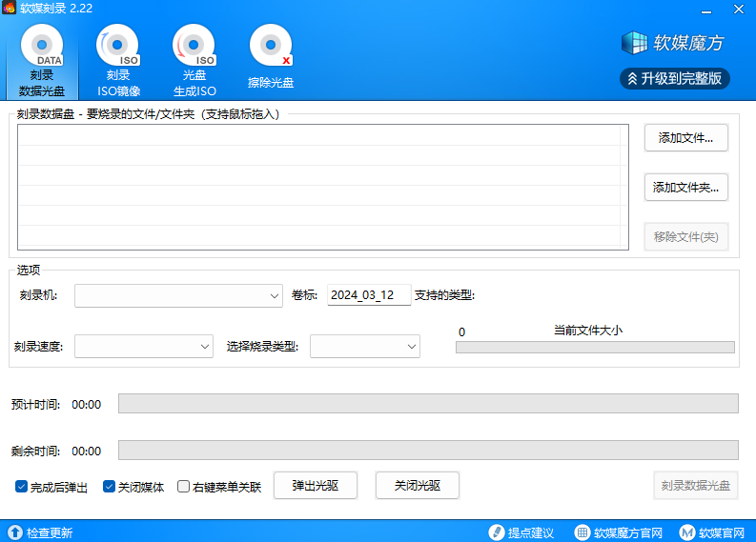The height and width of the screenshot is (542, 756).
Task: Click the 检查更新 update arrow icon
Action: pyautogui.click(x=15, y=532)
